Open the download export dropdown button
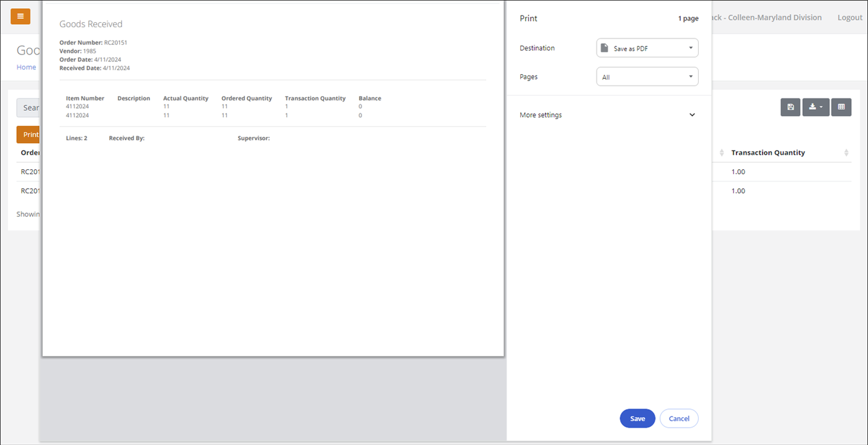The height and width of the screenshot is (445, 868). pos(816,107)
